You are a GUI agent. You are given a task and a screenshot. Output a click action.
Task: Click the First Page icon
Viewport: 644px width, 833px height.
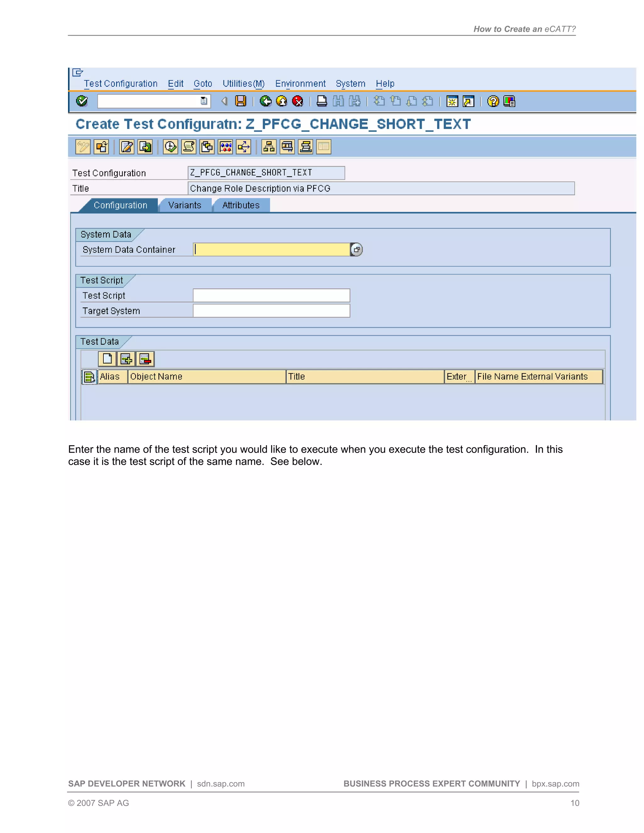[379, 101]
